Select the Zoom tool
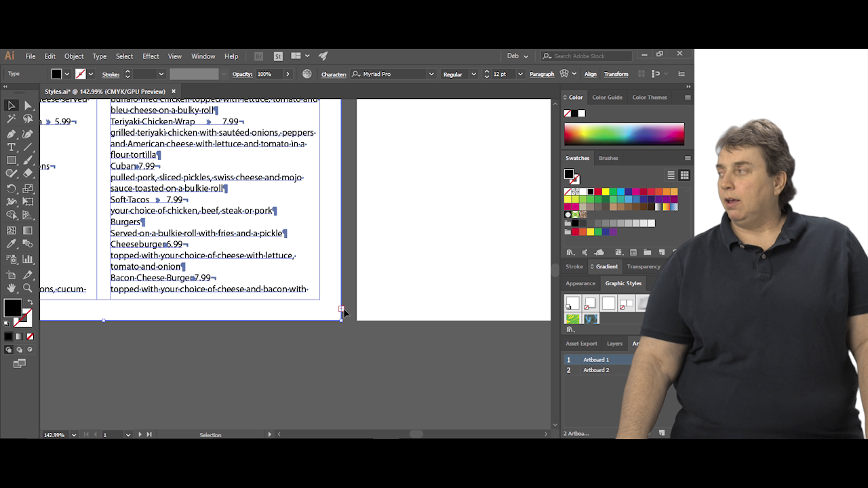 pyautogui.click(x=28, y=288)
